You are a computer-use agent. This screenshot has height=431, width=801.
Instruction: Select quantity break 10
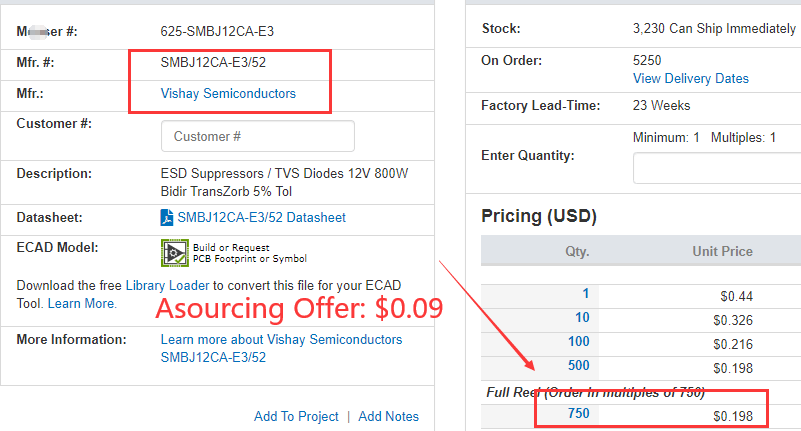(x=582, y=318)
